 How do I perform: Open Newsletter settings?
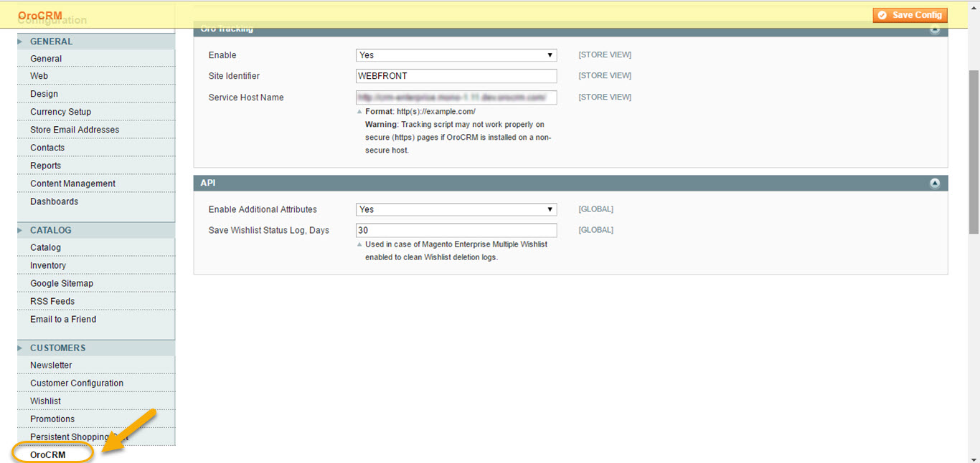pos(96,365)
